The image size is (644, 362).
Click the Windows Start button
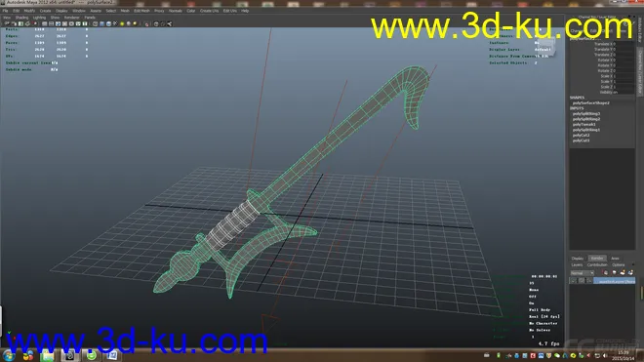coord(8,355)
